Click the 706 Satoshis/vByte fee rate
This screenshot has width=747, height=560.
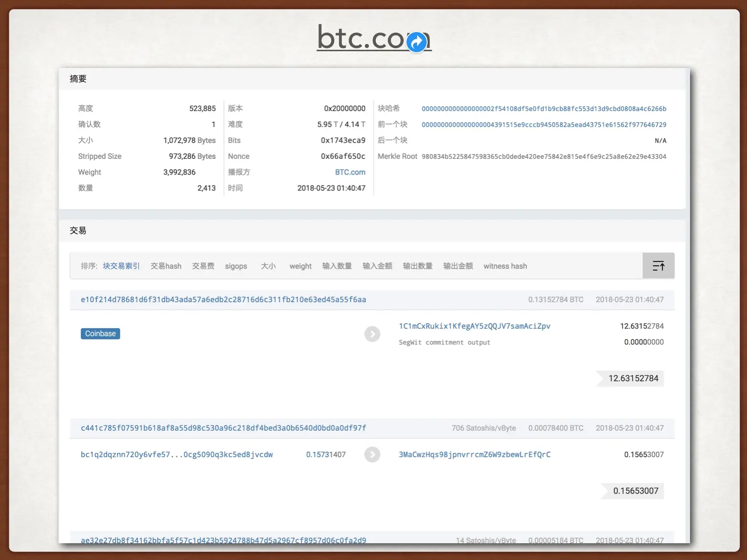484,428
